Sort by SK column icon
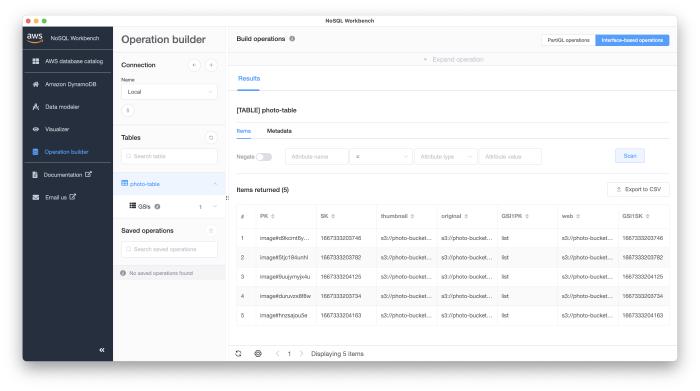Viewport: 700px width, 391px height. (x=333, y=216)
